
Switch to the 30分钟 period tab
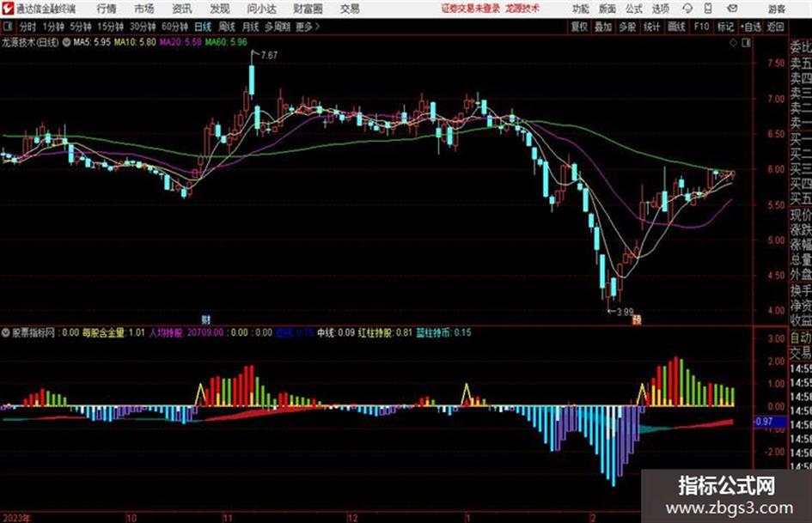[143, 27]
